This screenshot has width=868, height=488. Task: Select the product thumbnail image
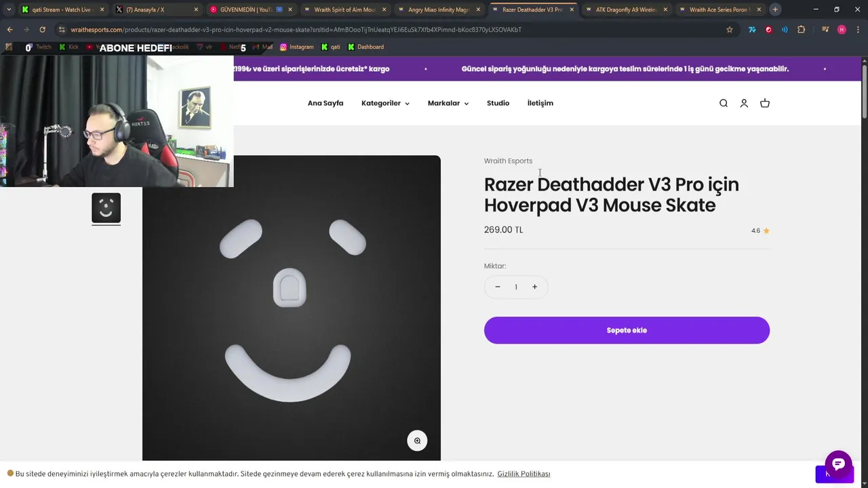pos(106,208)
